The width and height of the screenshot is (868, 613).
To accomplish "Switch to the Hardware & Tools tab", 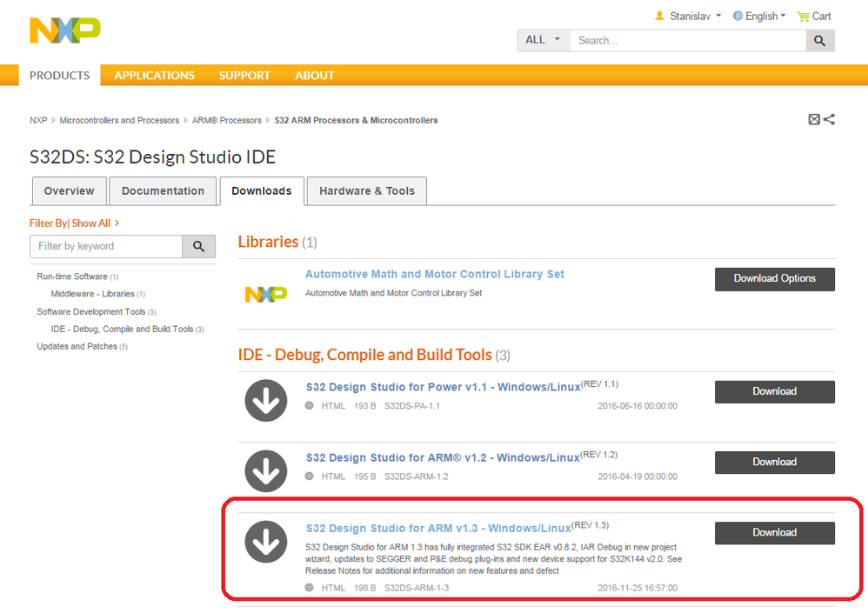I will [366, 191].
